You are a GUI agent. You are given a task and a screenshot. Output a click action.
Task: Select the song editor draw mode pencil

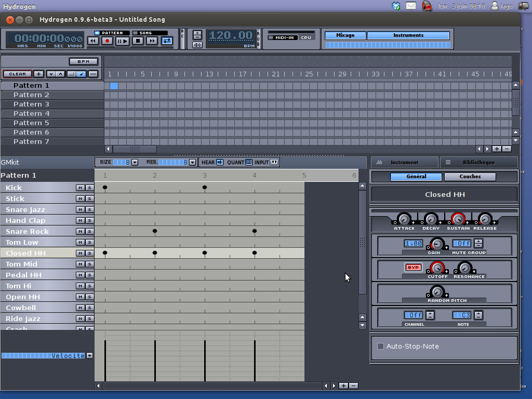81,74
